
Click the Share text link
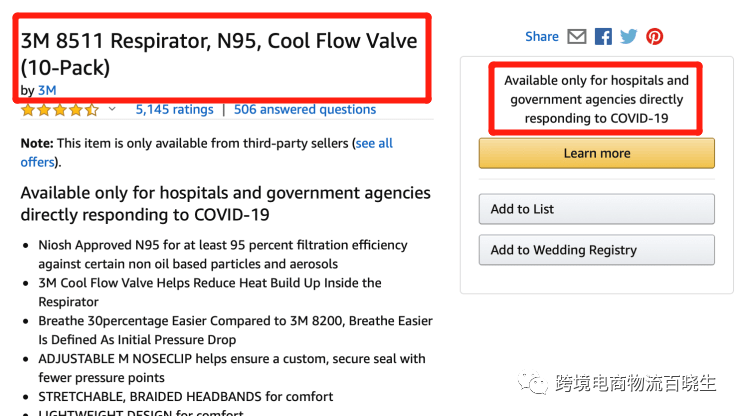pos(541,37)
